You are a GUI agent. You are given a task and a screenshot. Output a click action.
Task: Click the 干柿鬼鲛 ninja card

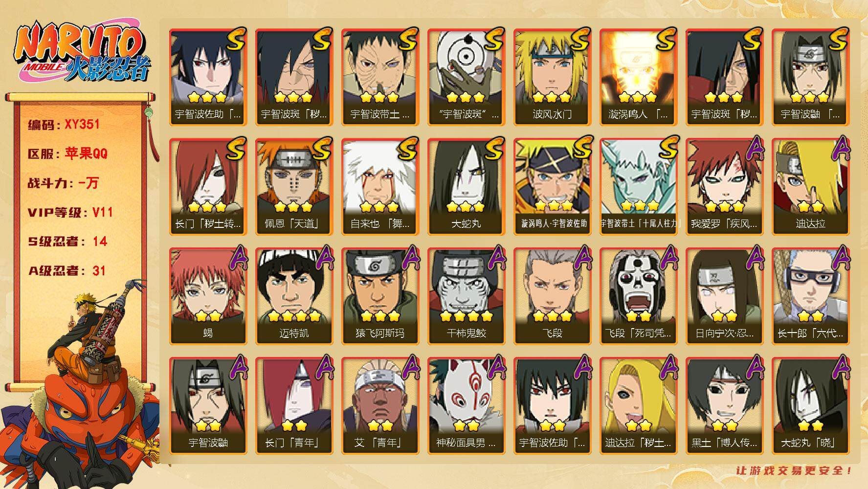tap(466, 296)
